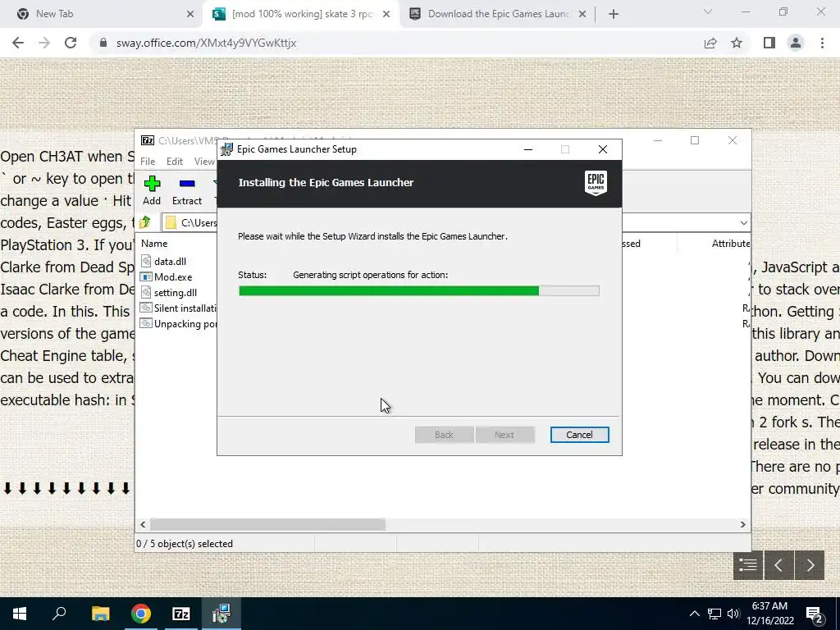The width and height of the screenshot is (840, 630).
Task: Open Chrome from the taskbar
Action: click(141, 614)
